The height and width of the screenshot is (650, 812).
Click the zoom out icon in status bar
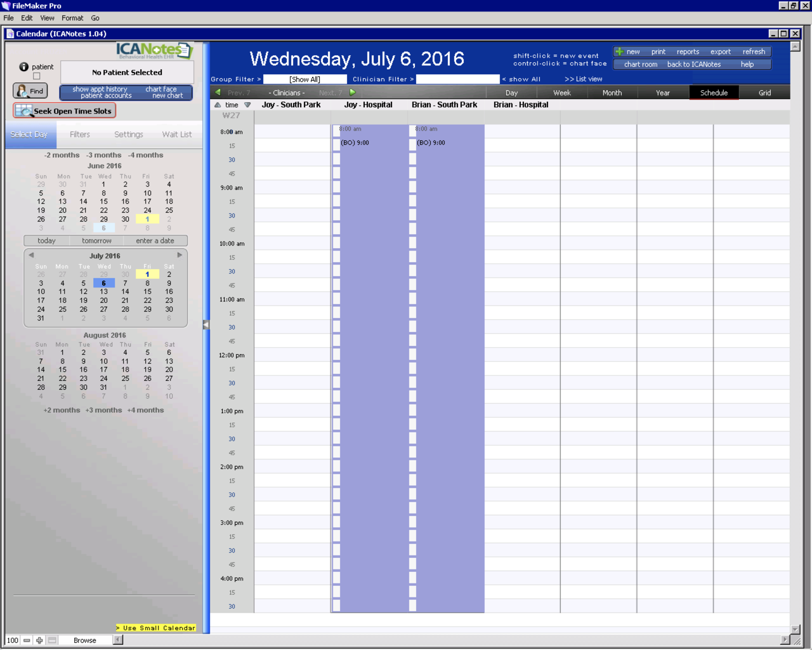click(27, 640)
